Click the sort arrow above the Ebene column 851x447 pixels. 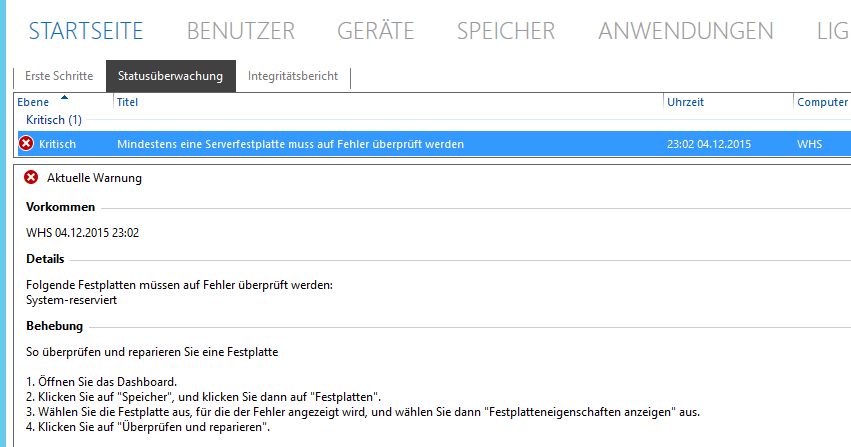pos(65,97)
